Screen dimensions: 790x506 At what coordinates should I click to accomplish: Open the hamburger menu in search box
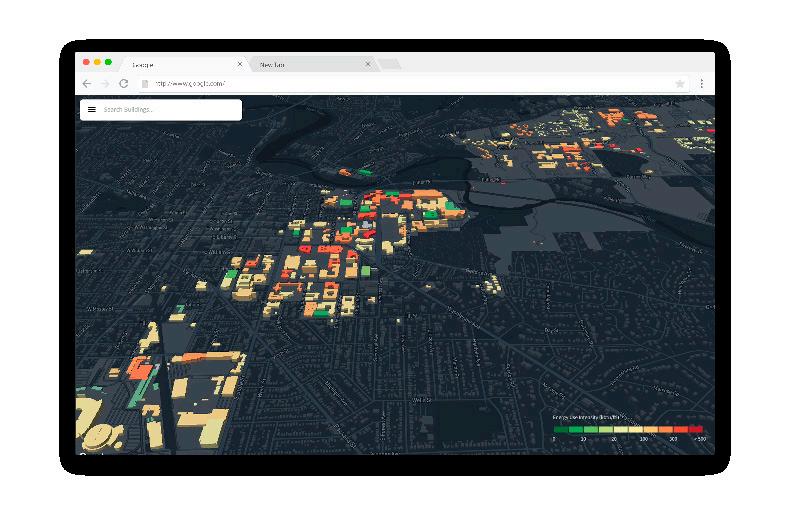[92, 109]
